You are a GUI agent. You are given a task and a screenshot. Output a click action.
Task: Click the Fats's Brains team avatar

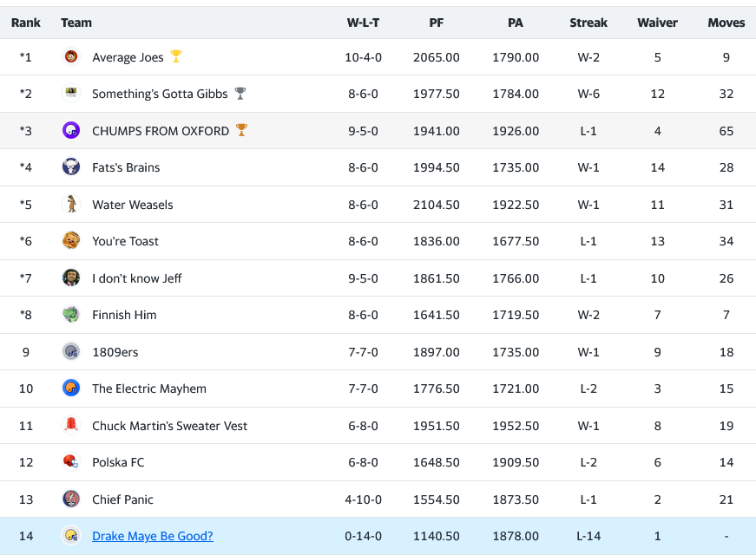71,167
